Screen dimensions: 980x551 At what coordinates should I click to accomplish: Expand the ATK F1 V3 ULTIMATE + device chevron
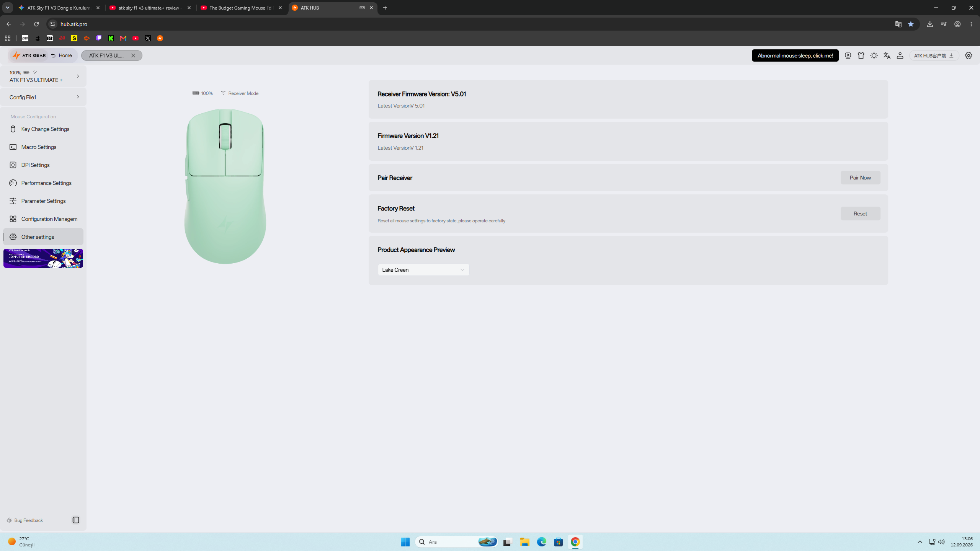(x=78, y=76)
